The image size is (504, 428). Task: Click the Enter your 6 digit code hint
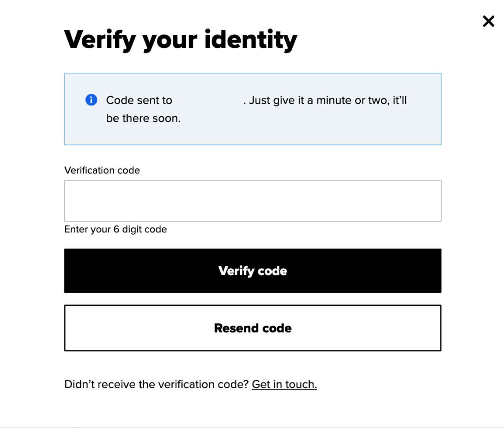click(x=116, y=229)
